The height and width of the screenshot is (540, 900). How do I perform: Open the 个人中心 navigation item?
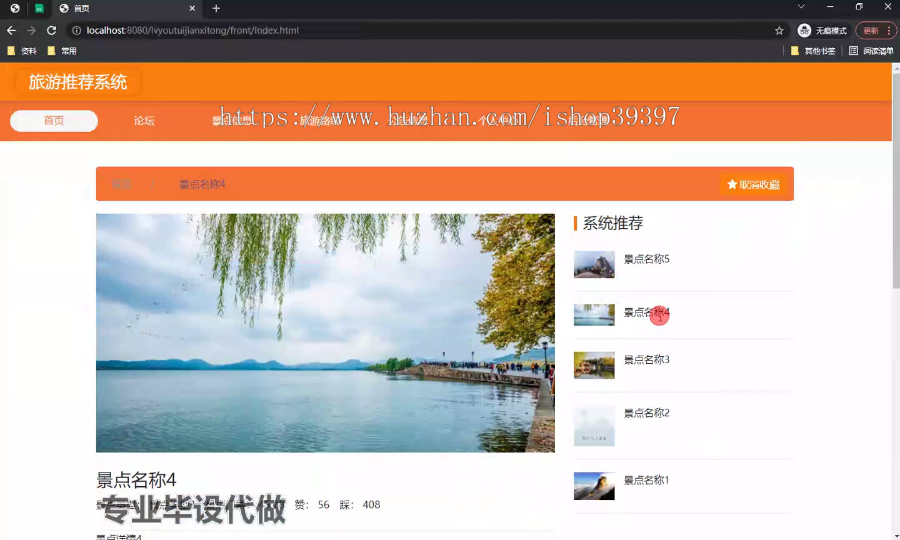[498, 121]
